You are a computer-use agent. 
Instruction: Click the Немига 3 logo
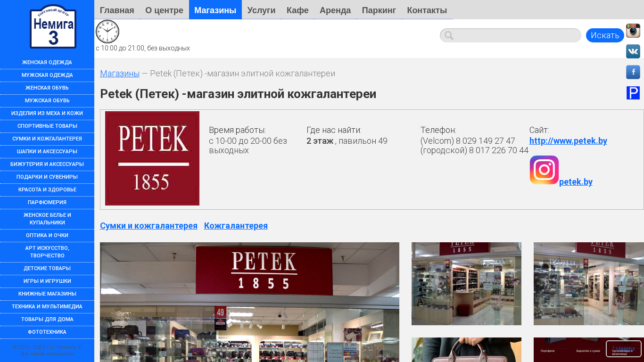pyautogui.click(x=53, y=27)
